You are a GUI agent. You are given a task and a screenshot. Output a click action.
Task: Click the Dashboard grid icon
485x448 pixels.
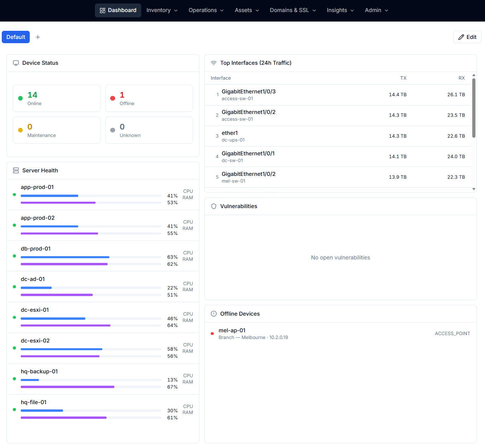[103, 11]
